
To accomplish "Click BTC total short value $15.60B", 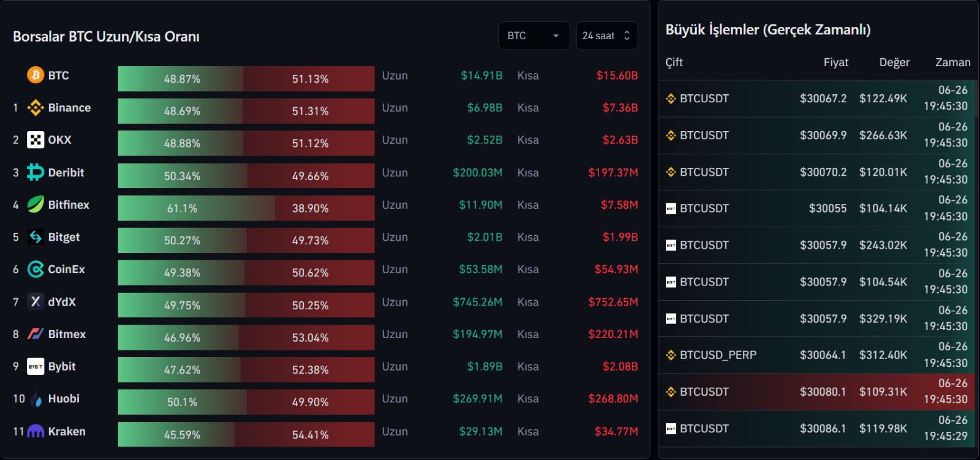I will point(617,75).
